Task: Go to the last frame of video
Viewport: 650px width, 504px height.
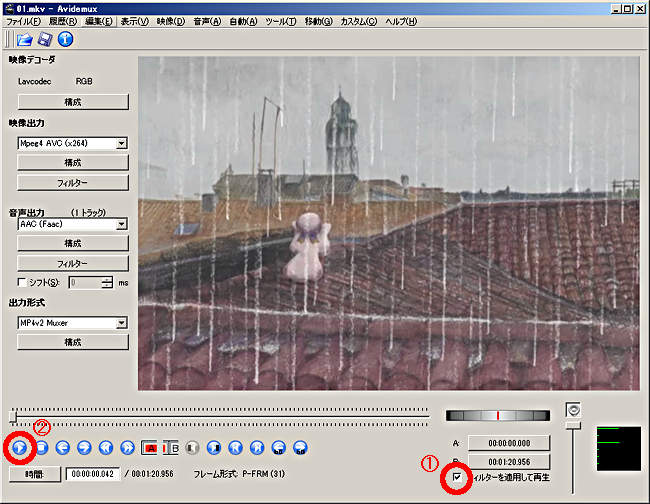Action: pyautogui.click(x=257, y=448)
